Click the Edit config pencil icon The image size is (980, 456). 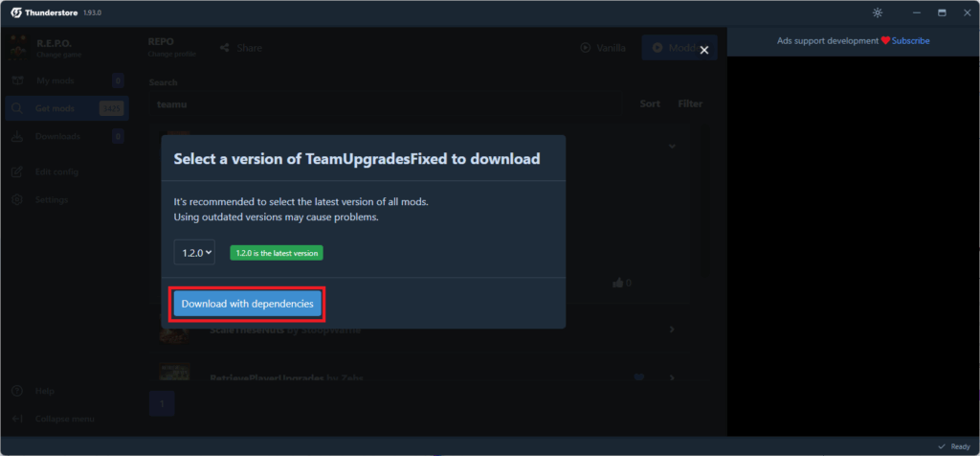17,171
